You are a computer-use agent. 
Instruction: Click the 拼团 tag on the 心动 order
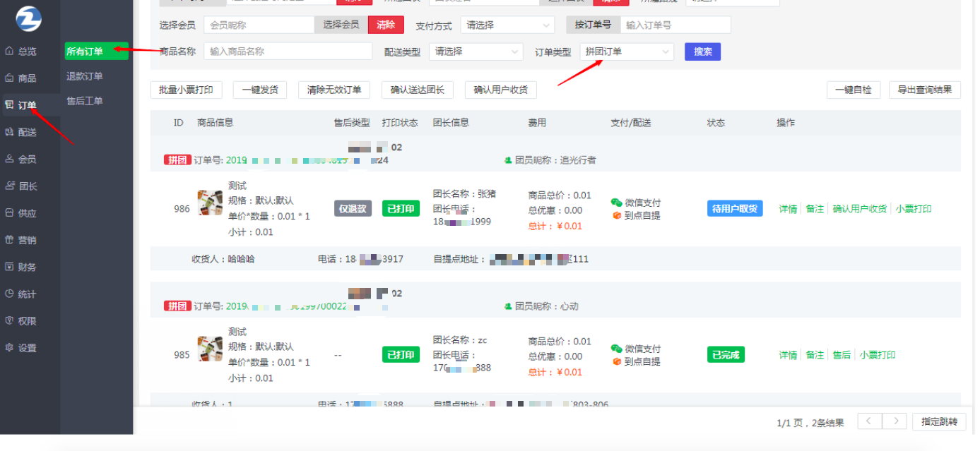[177, 306]
